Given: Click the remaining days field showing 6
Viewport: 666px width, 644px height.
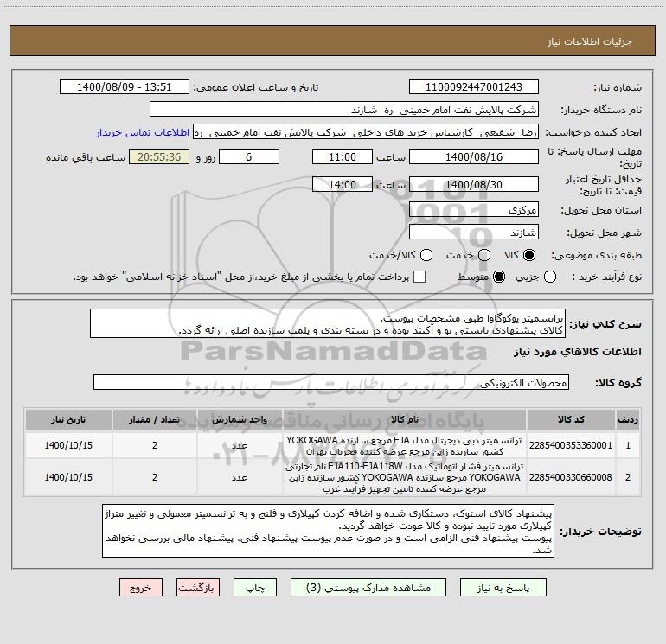Looking at the screenshot, I should (248, 157).
